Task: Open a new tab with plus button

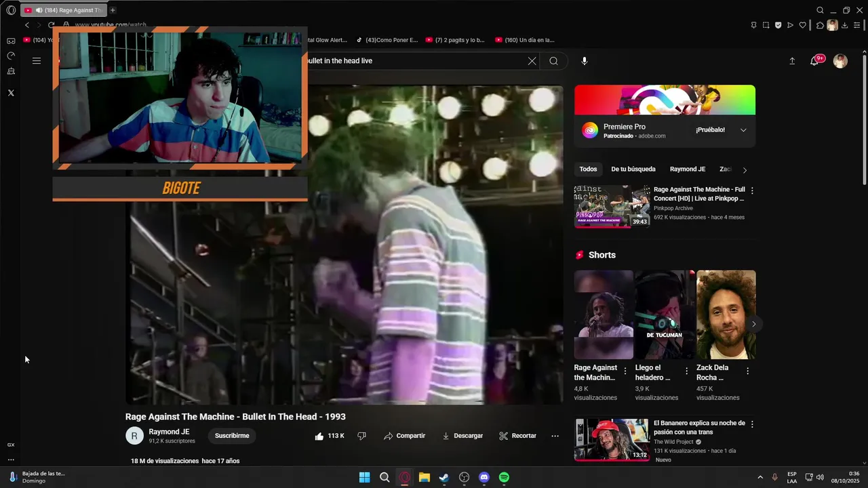Action: (113, 10)
